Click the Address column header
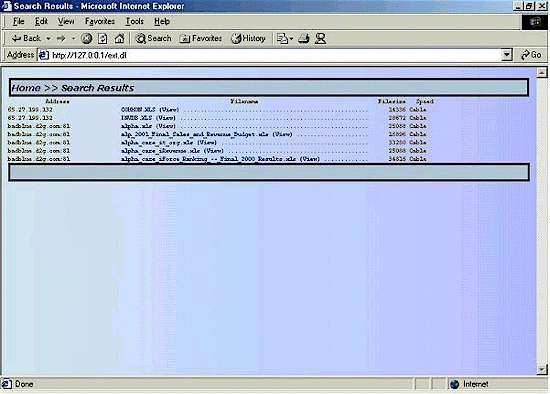Screen dimensions: 550x394 (58, 101)
